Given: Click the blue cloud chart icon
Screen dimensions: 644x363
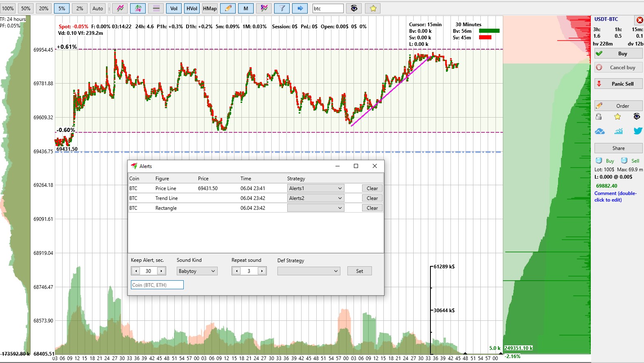Looking at the screenshot, I should click(x=600, y=131).
